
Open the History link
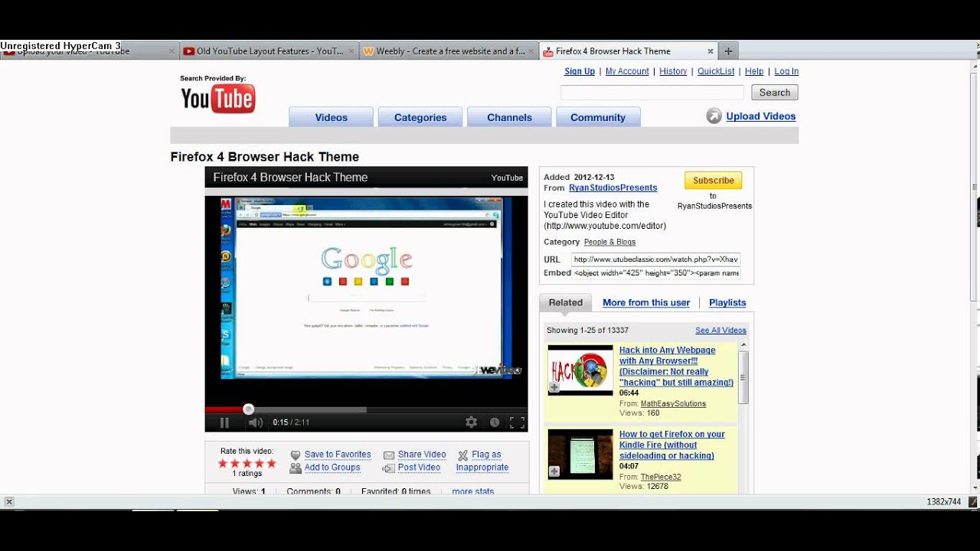(x=673, y=71)
